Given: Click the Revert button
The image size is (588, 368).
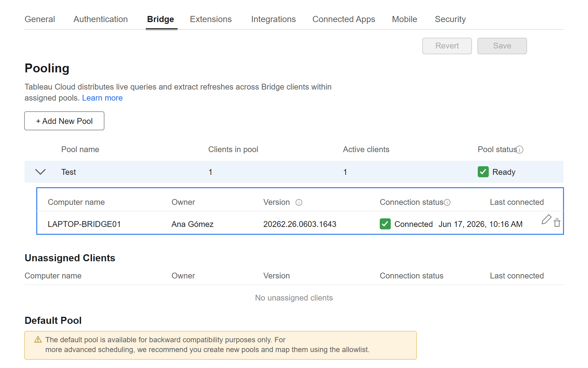Looking at the screenshot, I should pos(447,46).
